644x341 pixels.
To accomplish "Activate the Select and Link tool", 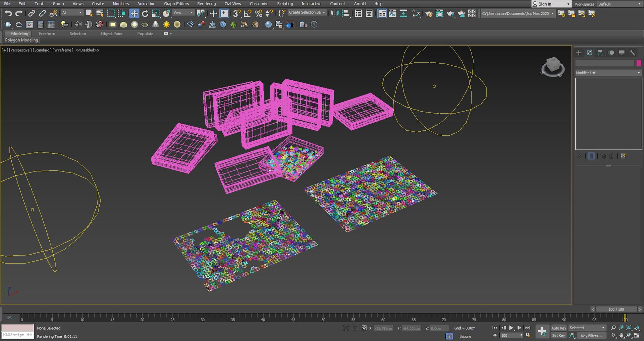I will point(32,13).
